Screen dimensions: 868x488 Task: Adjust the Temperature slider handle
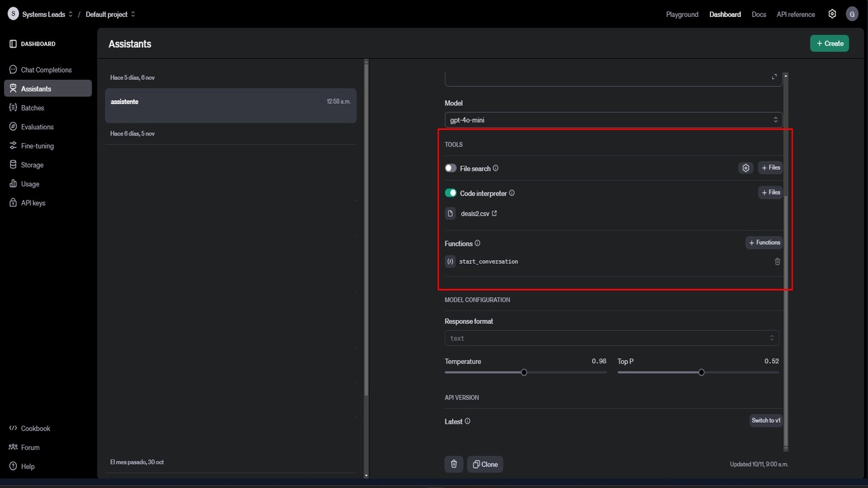[524, 372]
